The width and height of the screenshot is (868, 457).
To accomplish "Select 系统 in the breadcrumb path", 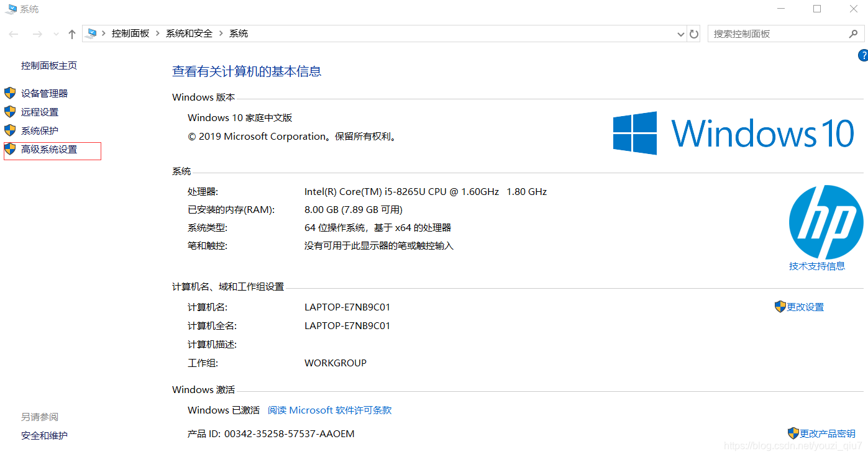I will (239, 34).
